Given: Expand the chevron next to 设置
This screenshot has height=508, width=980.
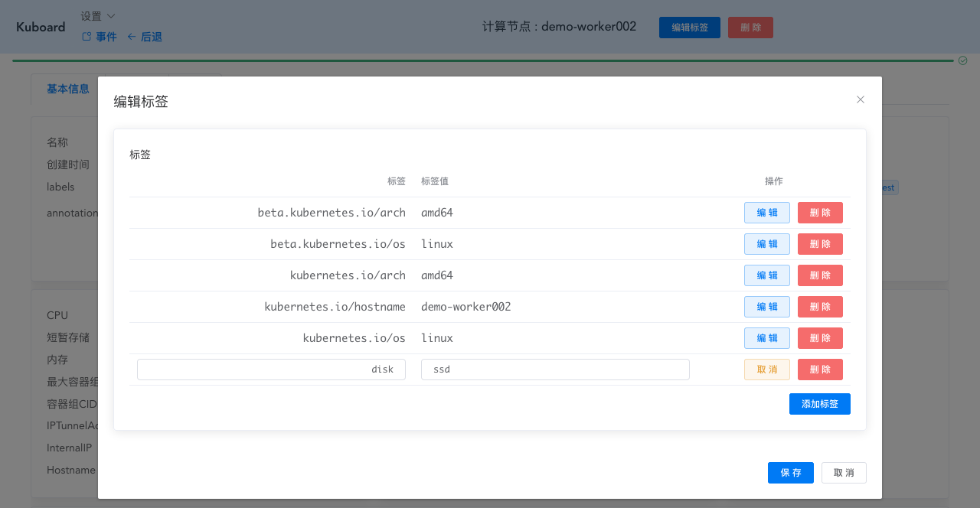Looking at the screenshot, I should point(109,15).
